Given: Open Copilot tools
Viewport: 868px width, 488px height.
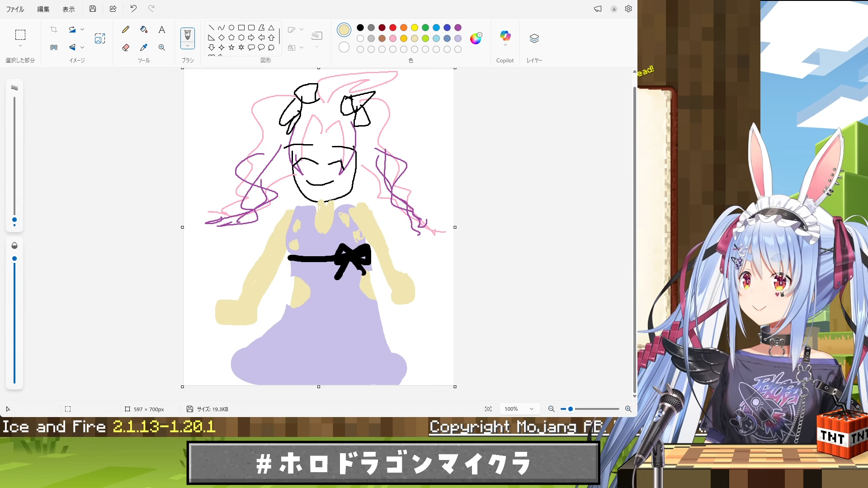Looking at the screenshot, I should pyautogui.click(x=505, y=36).
